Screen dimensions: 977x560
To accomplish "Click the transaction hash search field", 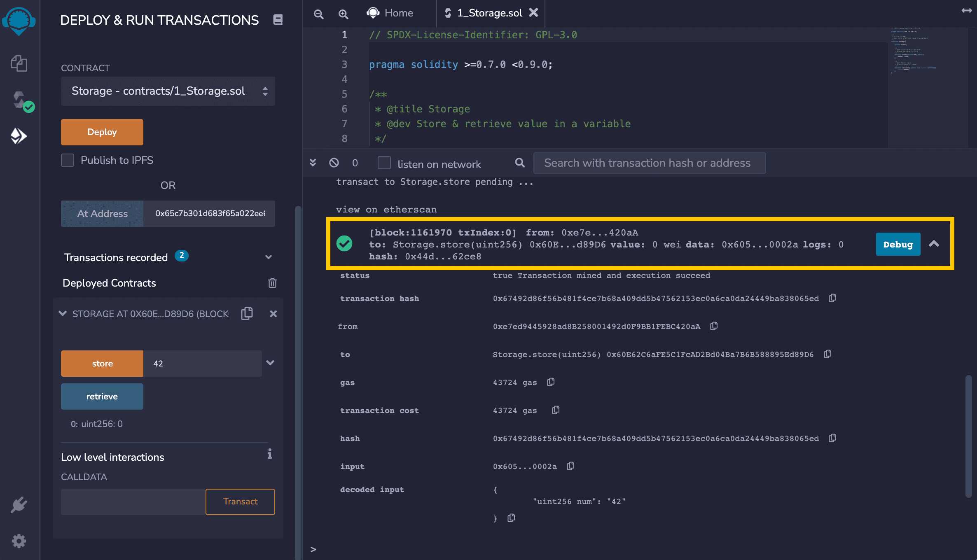I will pos(649,163).
